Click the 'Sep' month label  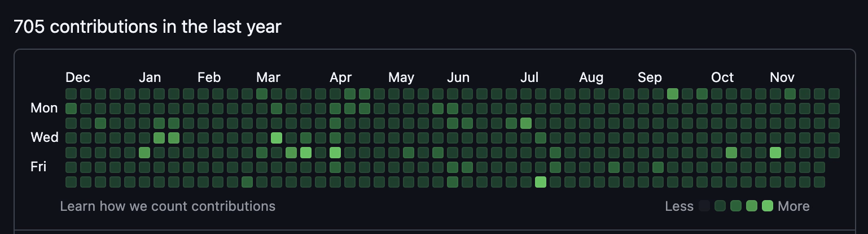[x=650, y=77]
